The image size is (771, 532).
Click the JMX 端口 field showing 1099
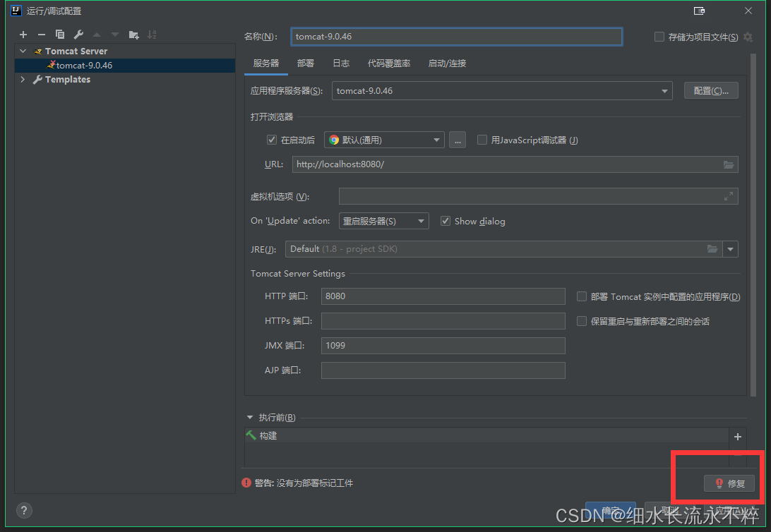pyautogui.click(x=443, y=345)
